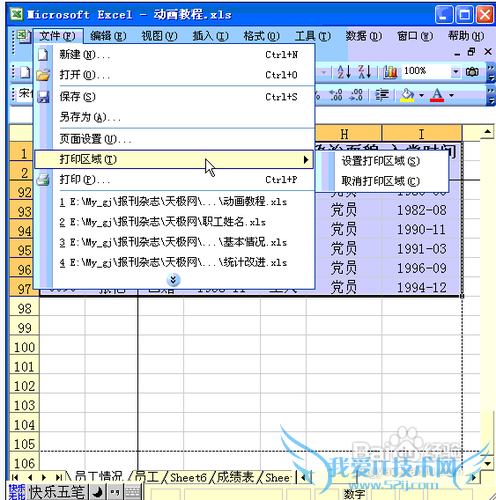Click next sheet tab navigation arrow
Screen dimensions: 496x500
point(44,477)
